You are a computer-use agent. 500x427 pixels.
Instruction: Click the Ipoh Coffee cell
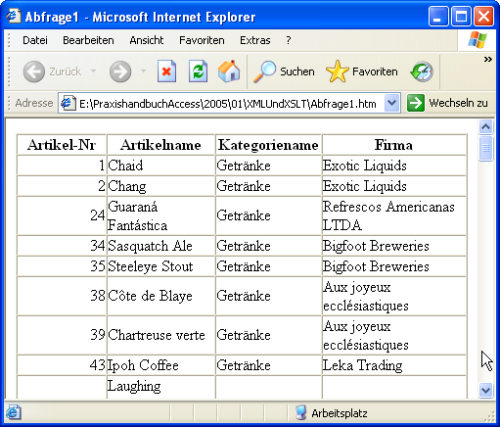coord(161,365)
